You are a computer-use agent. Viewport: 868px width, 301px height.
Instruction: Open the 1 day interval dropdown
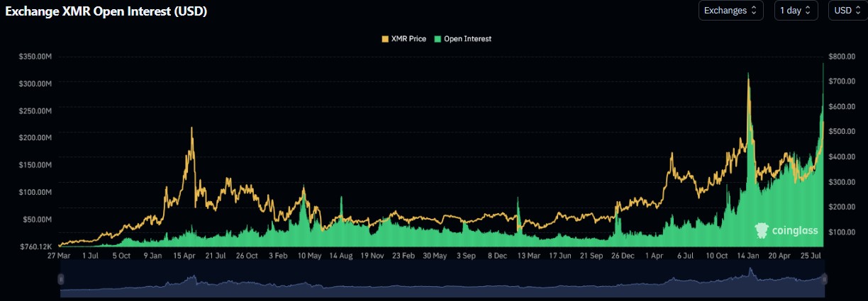point(796,11)
